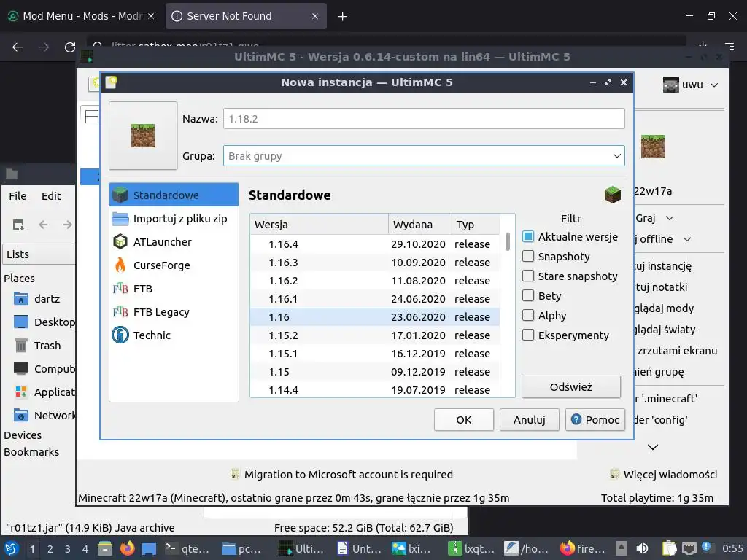Select the Standardowe source in the sidebar
This screenshot has height=560, width=747.
(174, 195)
